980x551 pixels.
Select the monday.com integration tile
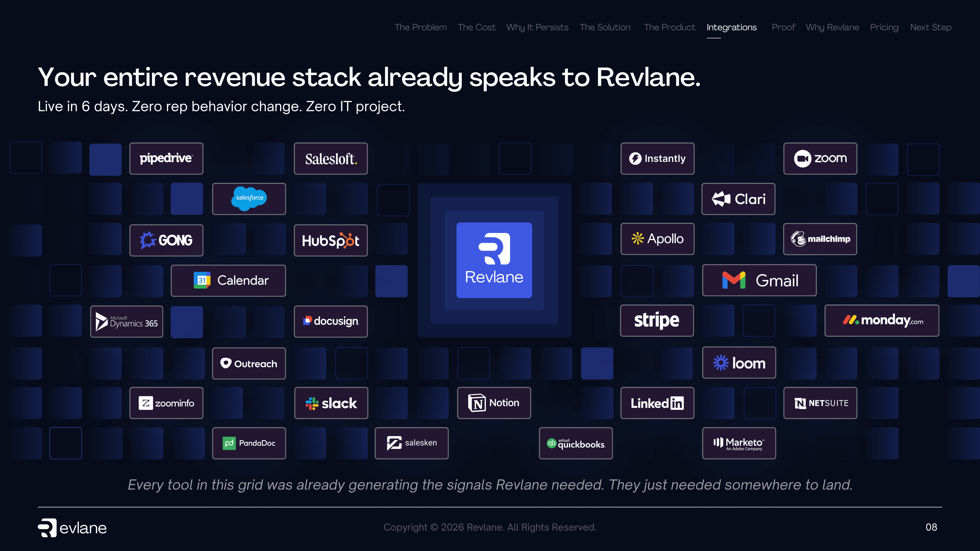[882, 321]
